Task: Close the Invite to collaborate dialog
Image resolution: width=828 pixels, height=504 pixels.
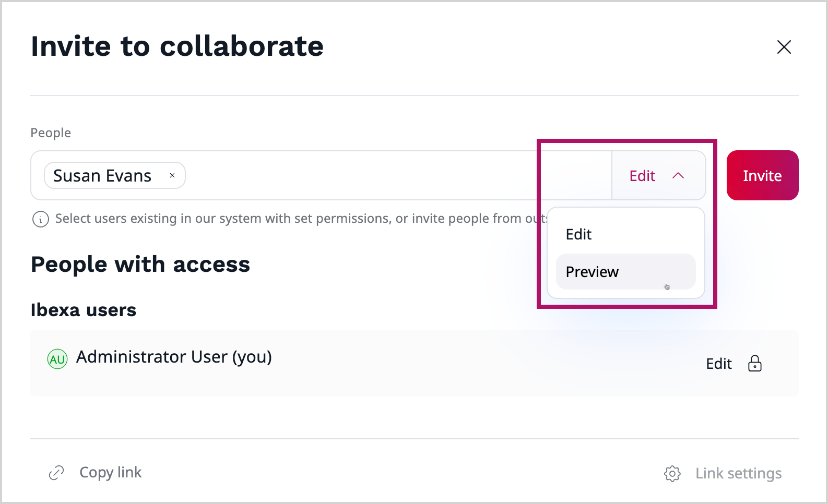Action: pyautogui.click(x=784, y=47)
